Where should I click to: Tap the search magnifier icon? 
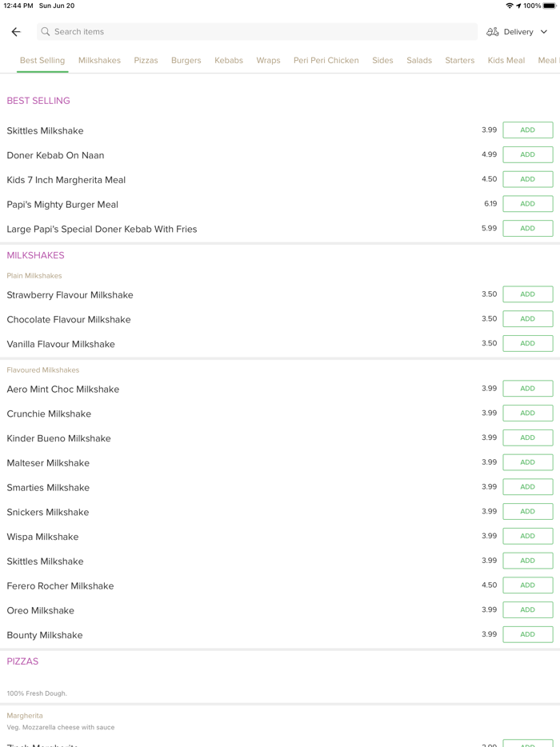(46, 32)
